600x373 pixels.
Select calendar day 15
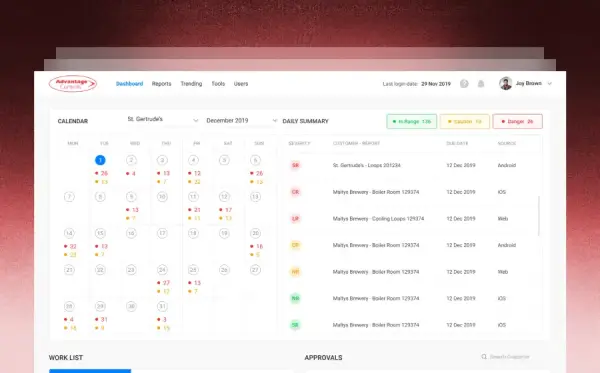coord(100,233)
